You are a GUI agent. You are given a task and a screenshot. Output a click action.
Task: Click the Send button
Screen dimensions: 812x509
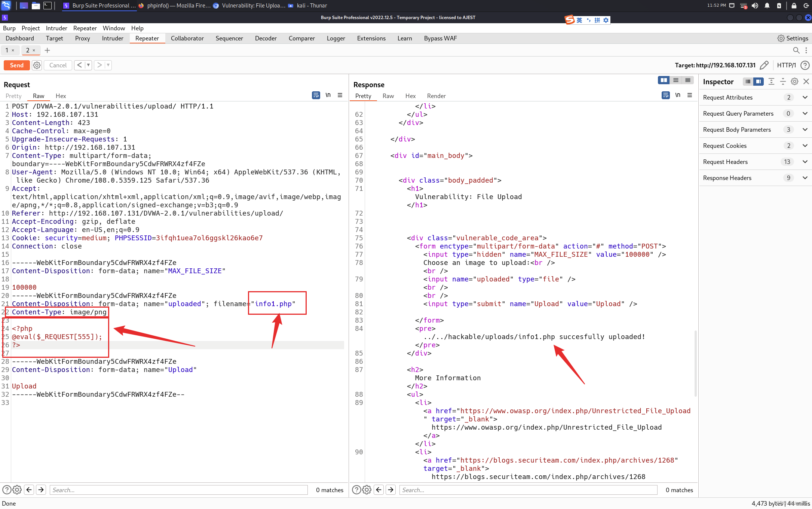tap(16, 65)
